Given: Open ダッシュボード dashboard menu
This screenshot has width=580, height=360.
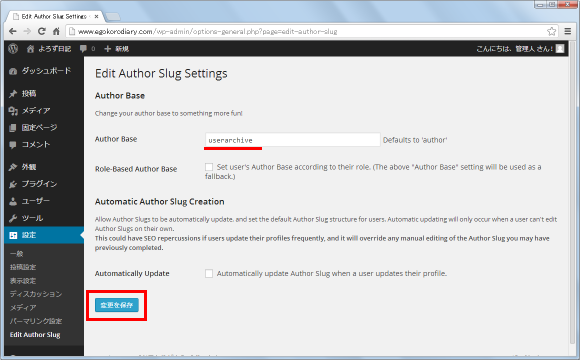Looking at the screenshot, I should click(x=44, y=71).
